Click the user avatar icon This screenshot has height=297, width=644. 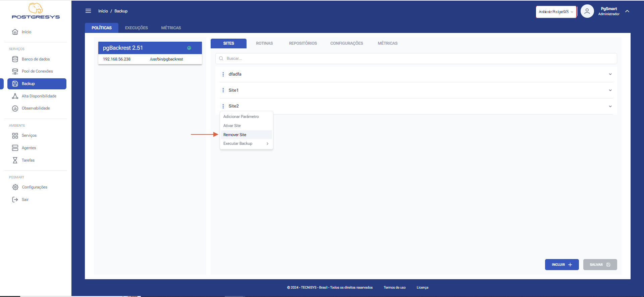pos(587,11)
